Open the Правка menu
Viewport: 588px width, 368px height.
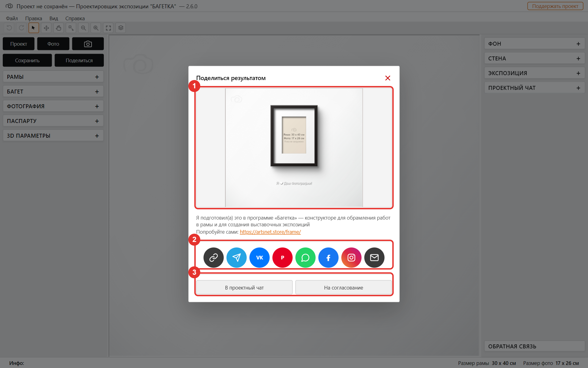[x=34, y=18]
